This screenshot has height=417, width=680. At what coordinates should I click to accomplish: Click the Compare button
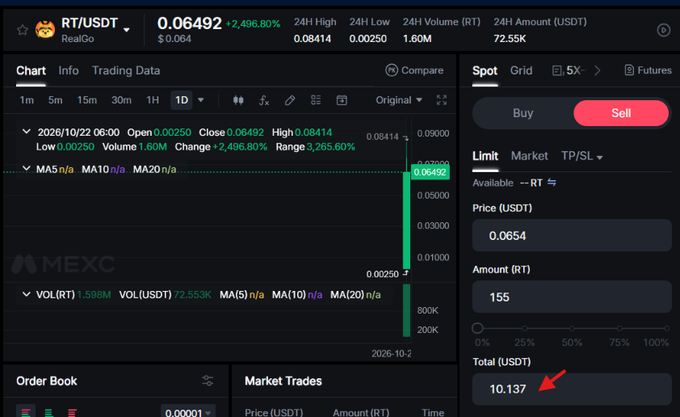coord(414,70)
